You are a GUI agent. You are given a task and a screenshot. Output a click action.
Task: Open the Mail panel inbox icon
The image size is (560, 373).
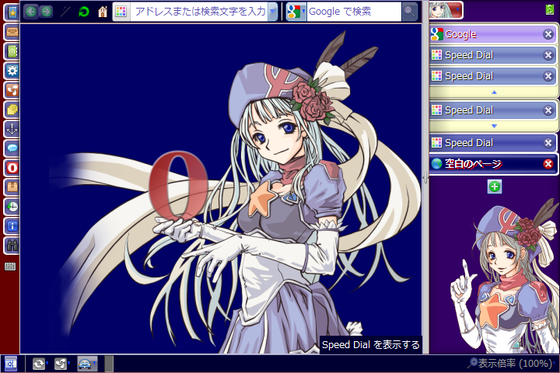pyautogui.click(x=12, y=32)
